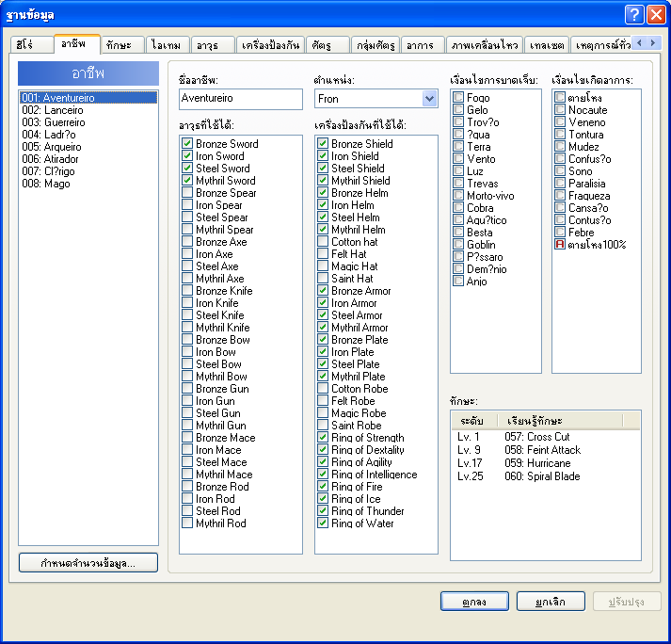This screenshot has width=671, height=644.
Task: Switch to the ภาพเคลื่อนไหว tab
Action: tap(485, 45)
